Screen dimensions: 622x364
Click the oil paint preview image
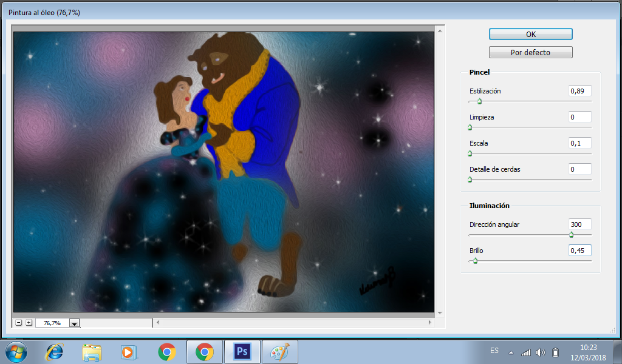point(224,172)
